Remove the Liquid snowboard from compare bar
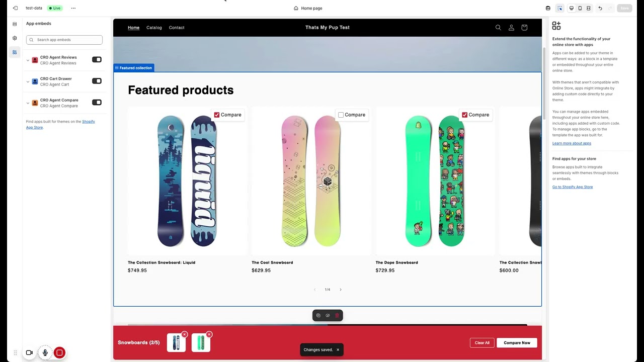The image size is (644, 362). click(185, 334)
